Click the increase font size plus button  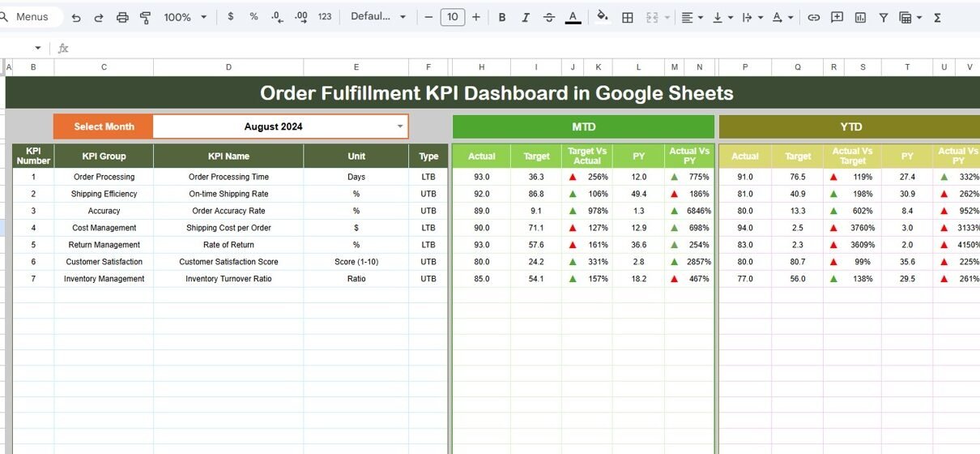tap(476, 17)
